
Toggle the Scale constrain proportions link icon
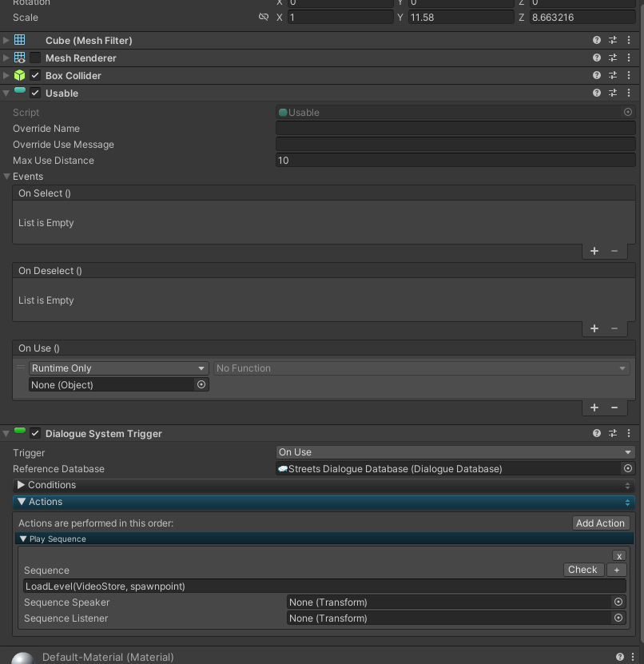click(x=264, y=17)
